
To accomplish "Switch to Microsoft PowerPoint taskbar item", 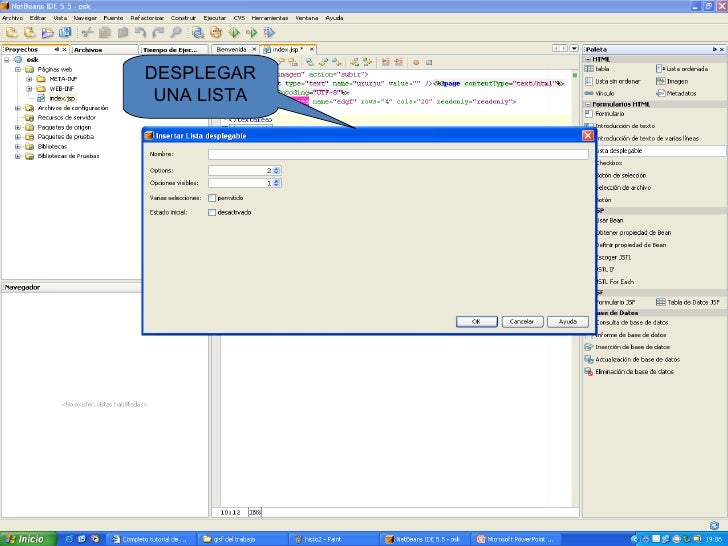I will coord(517,540).
